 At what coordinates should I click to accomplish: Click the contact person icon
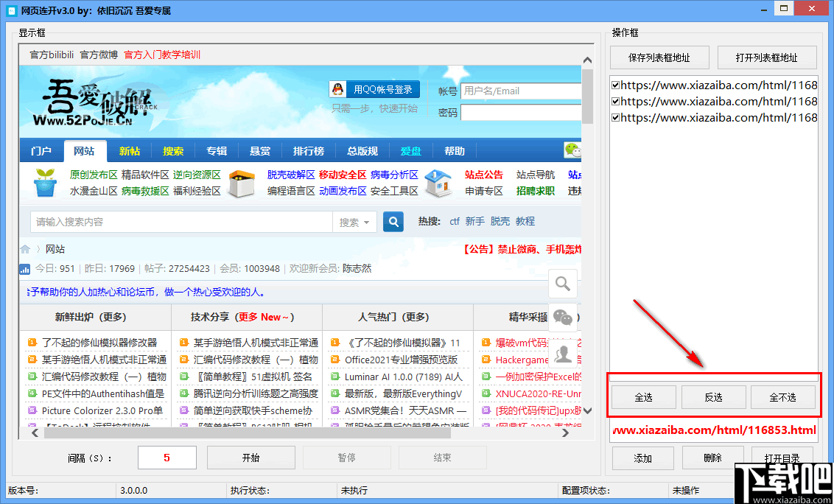(x=562, y=354)
